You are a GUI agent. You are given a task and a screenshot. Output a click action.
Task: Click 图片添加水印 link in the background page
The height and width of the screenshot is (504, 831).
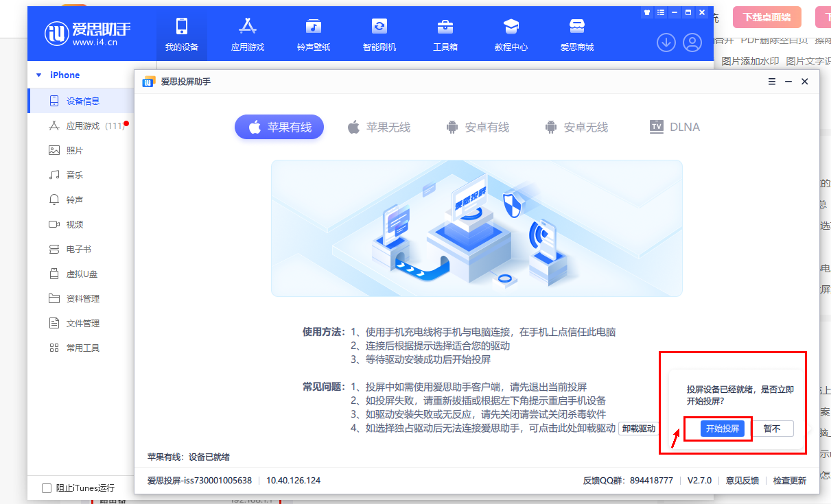(x=750, y=61)
